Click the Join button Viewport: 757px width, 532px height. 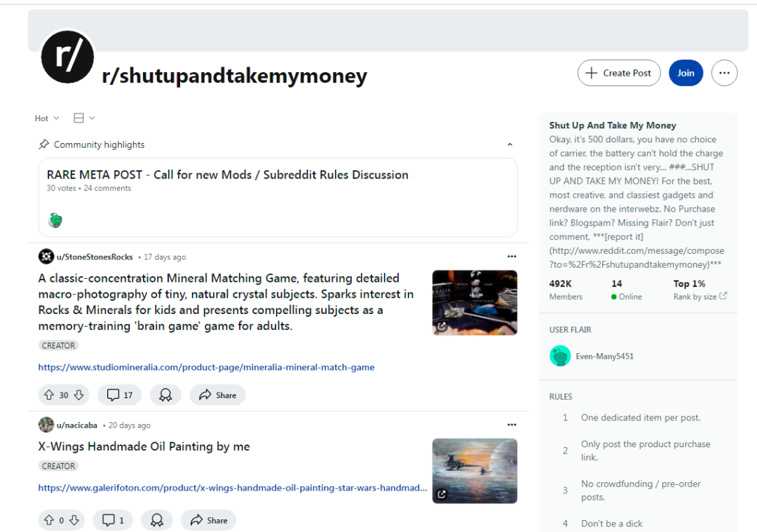tap(686, 73)
